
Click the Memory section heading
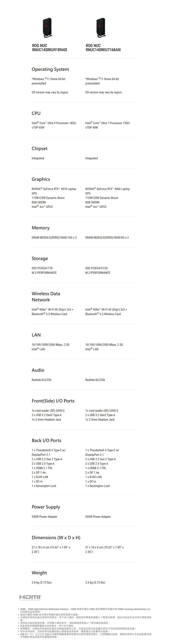tap(41, 228)
